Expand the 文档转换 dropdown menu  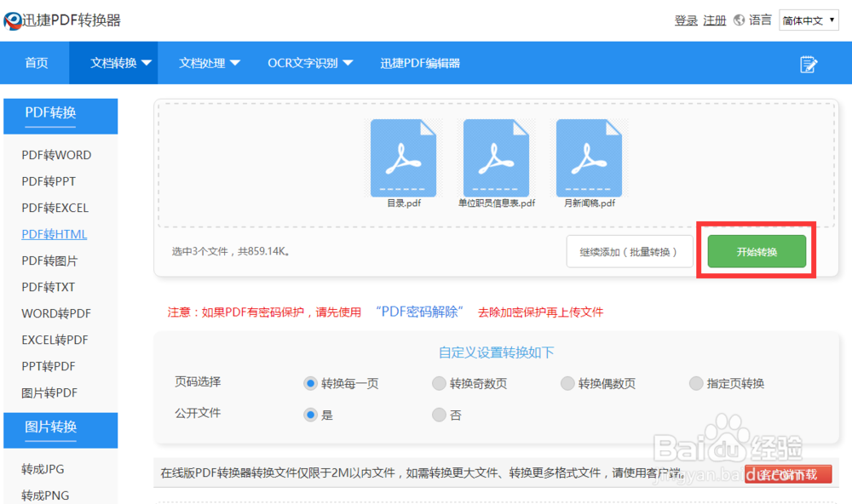(113, 62)
